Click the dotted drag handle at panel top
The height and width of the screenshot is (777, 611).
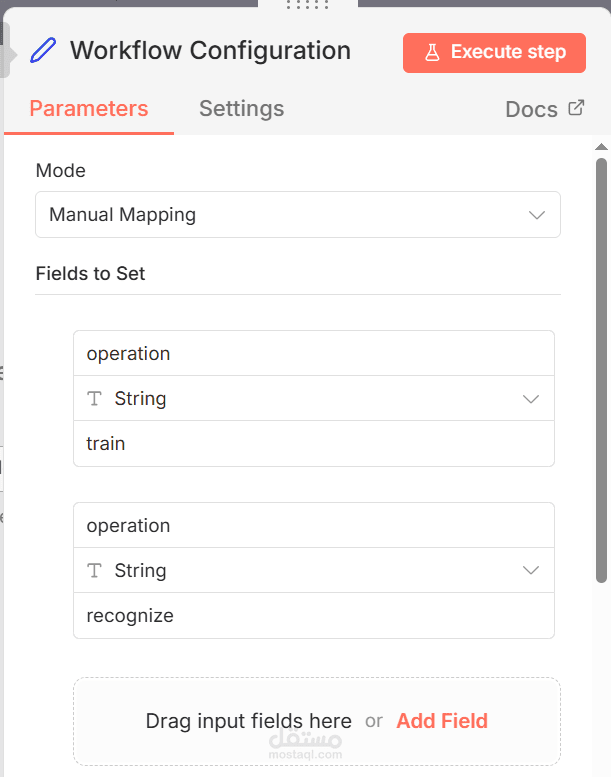coord(307,5)
